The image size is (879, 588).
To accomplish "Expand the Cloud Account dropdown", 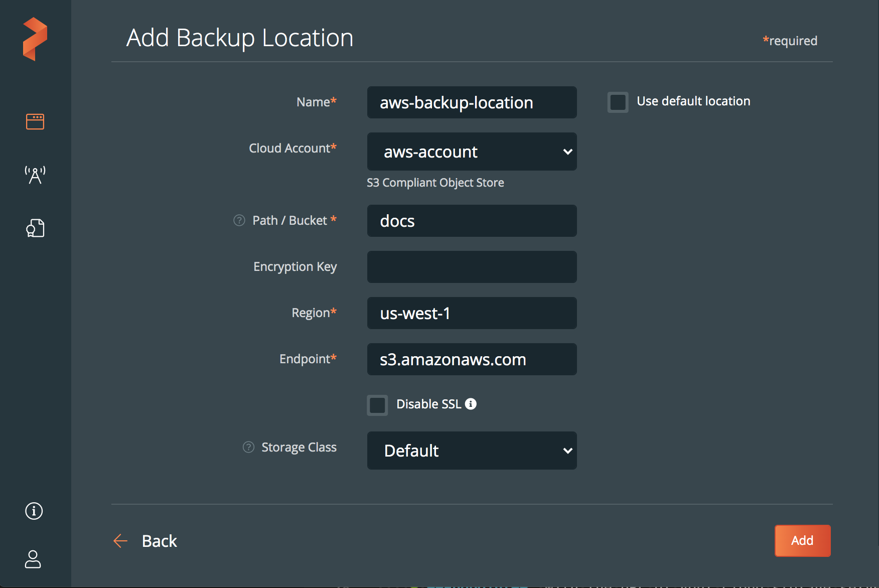I will pos(472,152).
